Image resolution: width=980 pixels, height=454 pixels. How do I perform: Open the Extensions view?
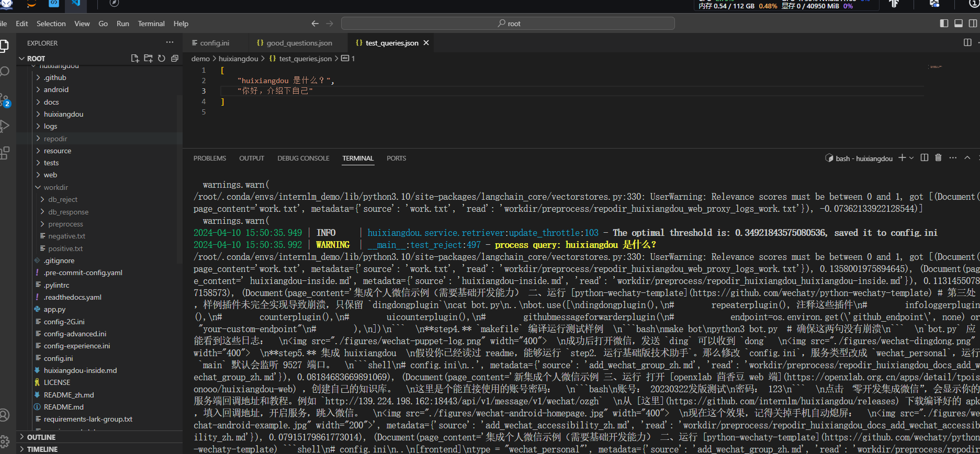click(x=5, y=153)
